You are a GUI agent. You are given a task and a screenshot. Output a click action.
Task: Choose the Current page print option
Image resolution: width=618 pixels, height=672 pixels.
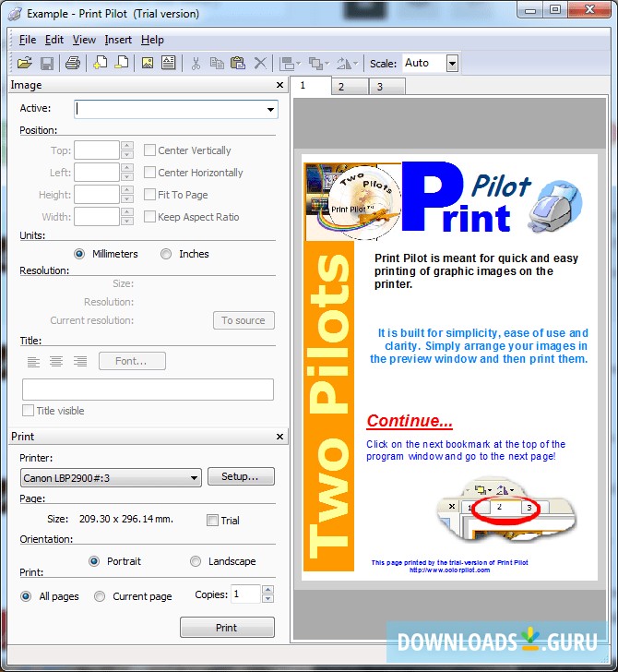100,596
